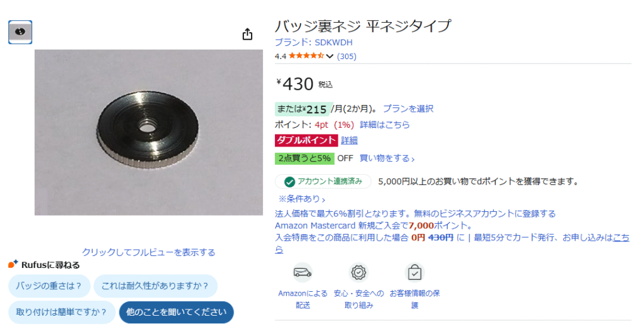The width and height of the screenshot is (644, 327).
Task: Expand the ※条件あり conditions link
Action: point(302,199)
